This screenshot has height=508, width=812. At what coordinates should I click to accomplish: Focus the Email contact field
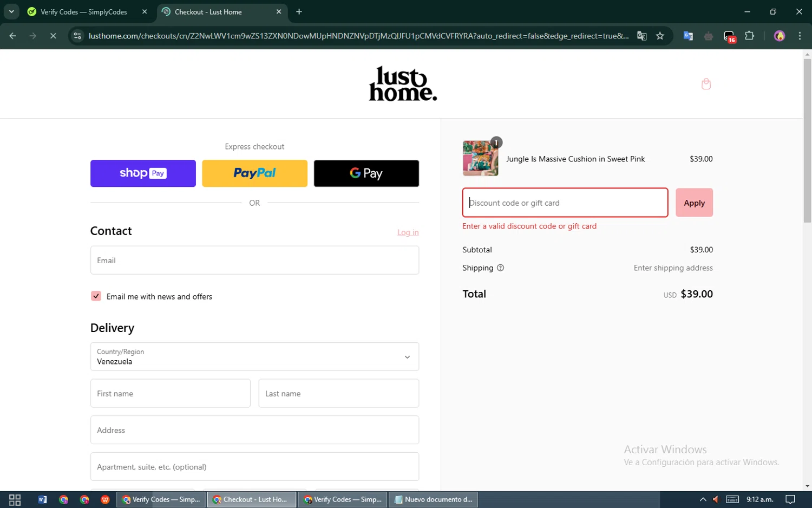coord(254,260)
